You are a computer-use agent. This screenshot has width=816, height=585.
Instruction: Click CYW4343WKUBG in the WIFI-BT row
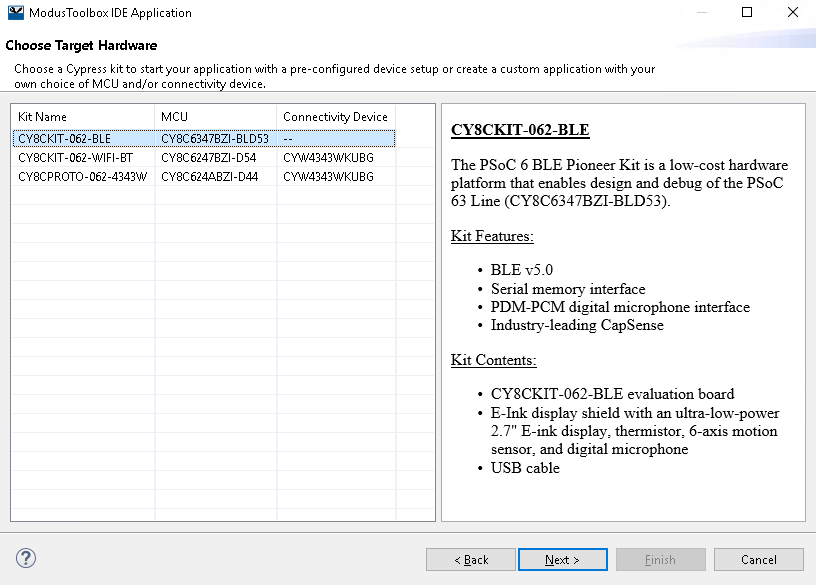pyautogui.click(x=328, y=158)
